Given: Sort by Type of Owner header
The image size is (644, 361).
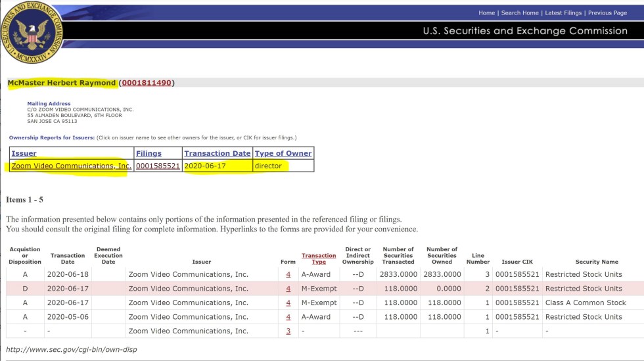Looking at the screenshot, I should click(x=283, y=153).
